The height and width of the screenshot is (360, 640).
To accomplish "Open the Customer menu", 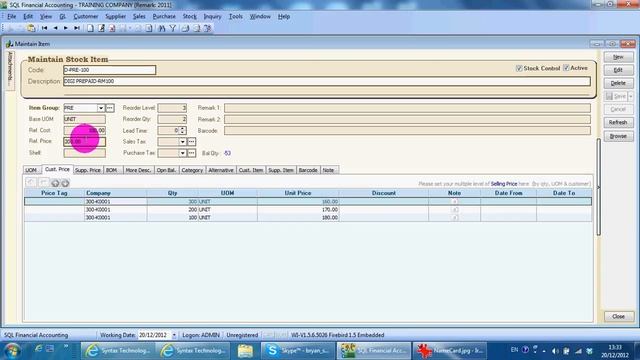I will point(86,16).
